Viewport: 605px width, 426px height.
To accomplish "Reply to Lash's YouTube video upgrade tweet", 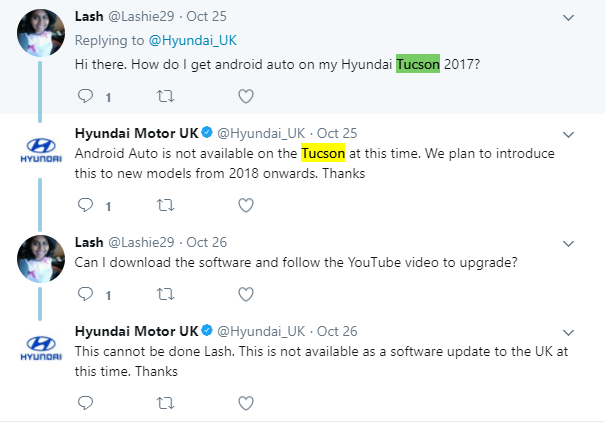I will (85, 295).
